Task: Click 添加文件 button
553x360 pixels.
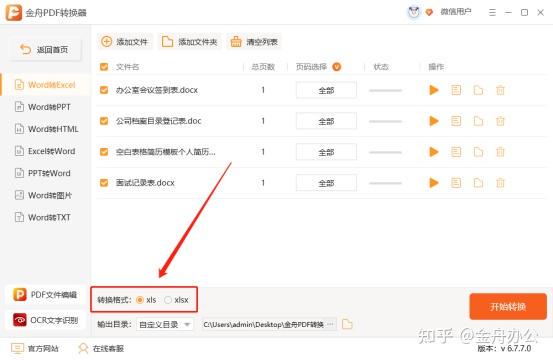Action: click(x=125, y=42)
